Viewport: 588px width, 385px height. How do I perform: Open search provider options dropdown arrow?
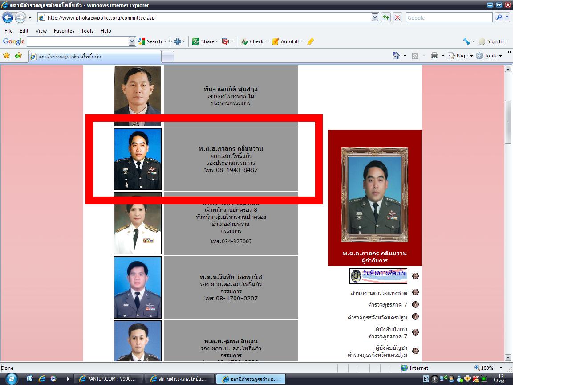(x=507, y=18)
